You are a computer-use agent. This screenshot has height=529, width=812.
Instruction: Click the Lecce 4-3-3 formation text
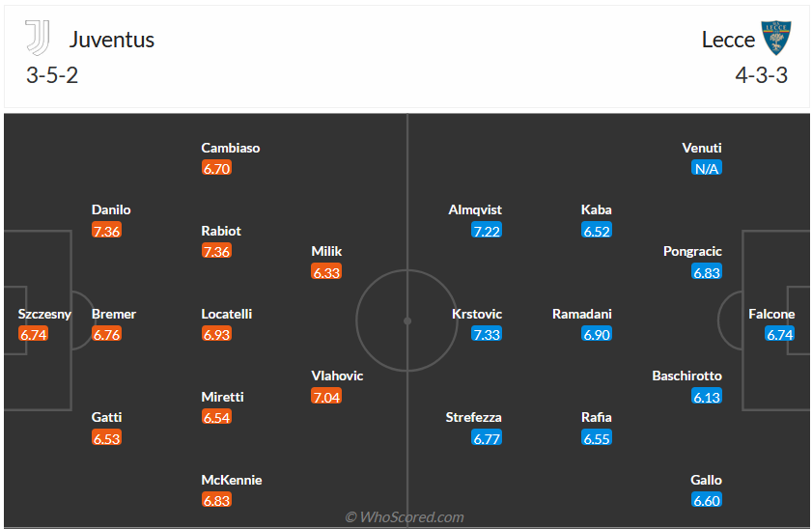(761, 75)
